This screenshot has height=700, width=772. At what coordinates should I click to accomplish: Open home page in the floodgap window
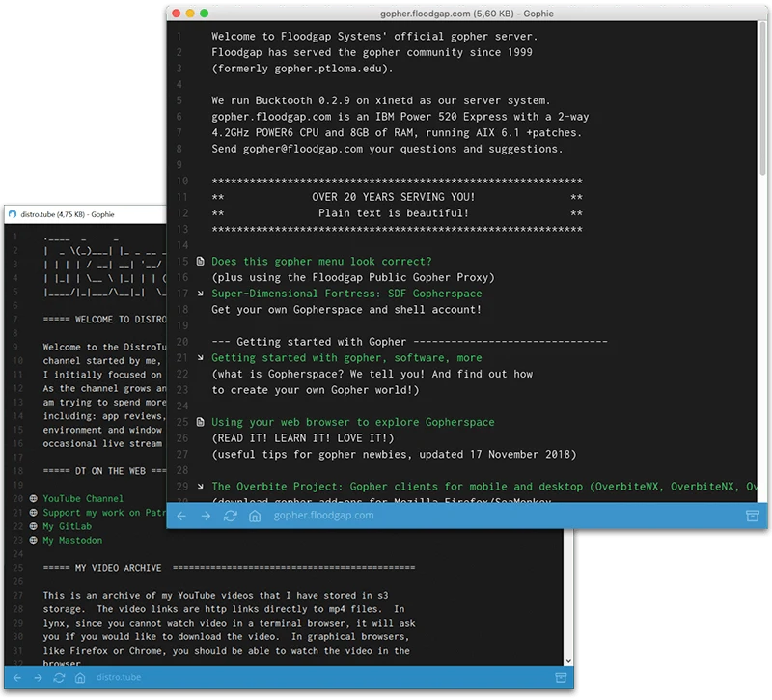255,516
